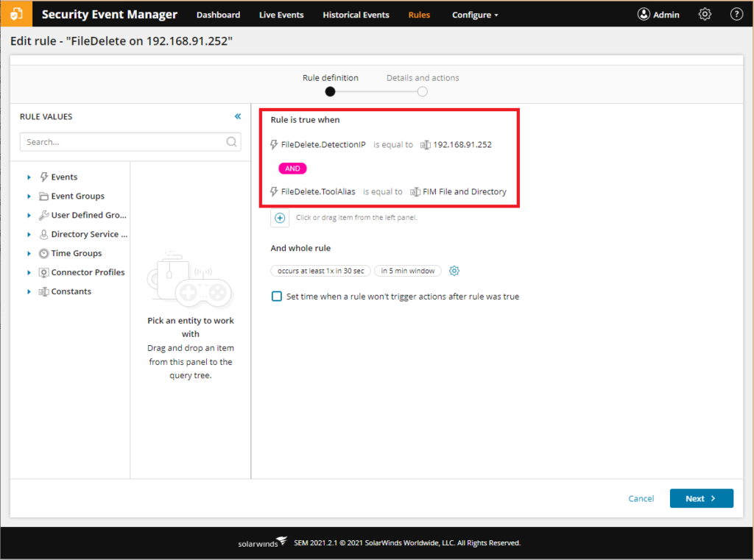Click the lightning icon beside FileDelete.DetectionIP

pyautogui.click(x=274, y=144)
